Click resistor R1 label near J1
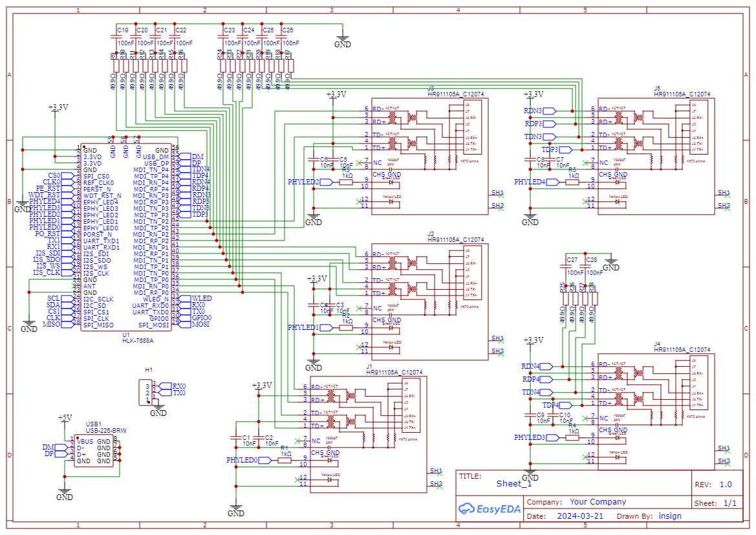 coord(284,448)
